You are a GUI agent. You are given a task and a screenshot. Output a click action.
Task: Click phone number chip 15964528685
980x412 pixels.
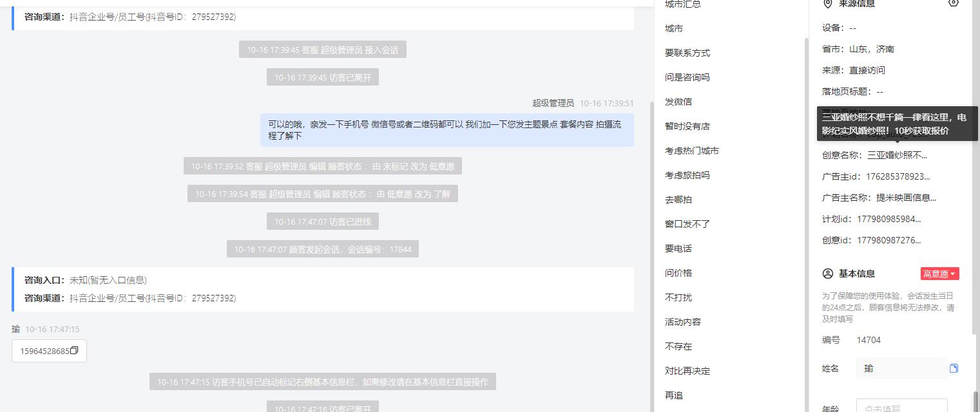(x=49, y=351)
